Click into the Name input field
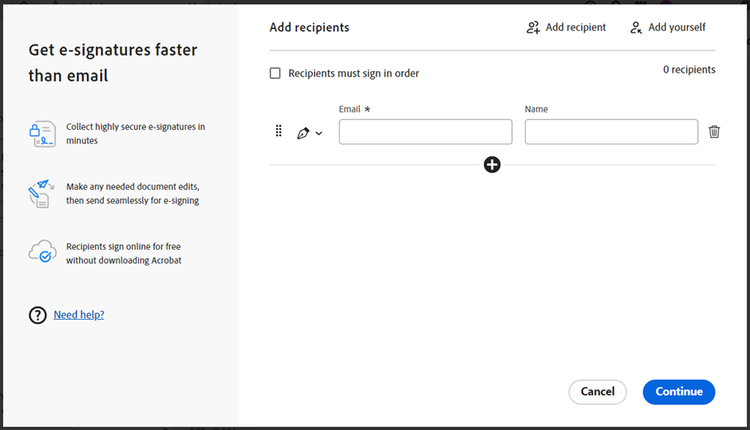Viewport: 750px width, 430px height. 611,132
